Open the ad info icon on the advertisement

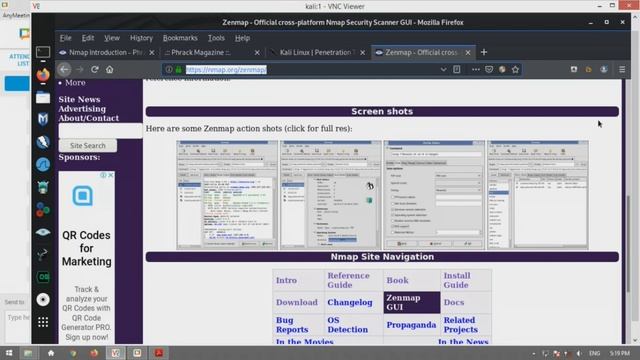pyautogui.click(x=103, y=175)
